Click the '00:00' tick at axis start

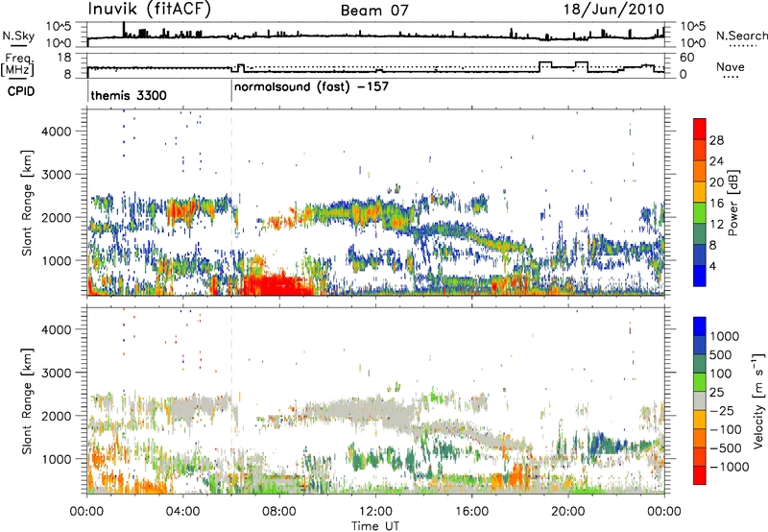point(87,511)
